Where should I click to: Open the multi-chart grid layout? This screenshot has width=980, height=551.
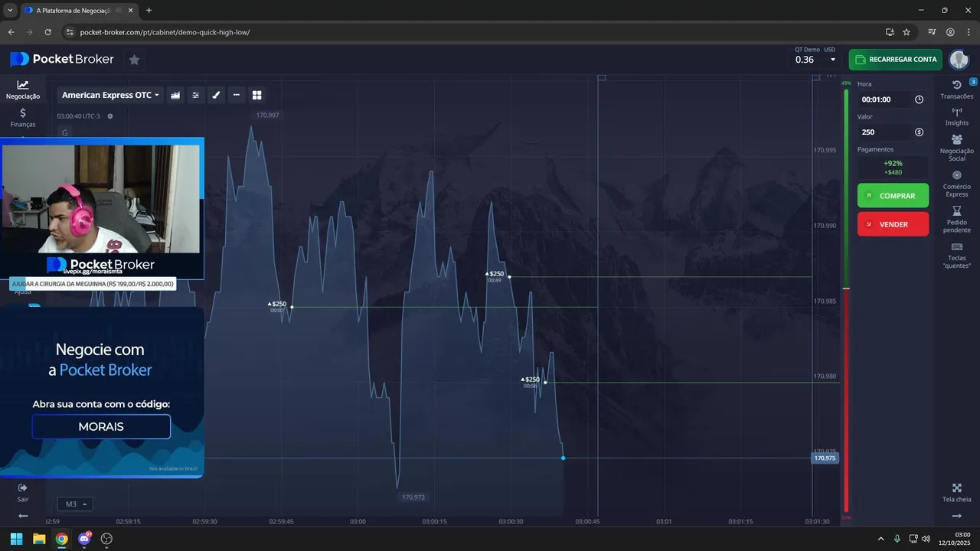point(257,95)
